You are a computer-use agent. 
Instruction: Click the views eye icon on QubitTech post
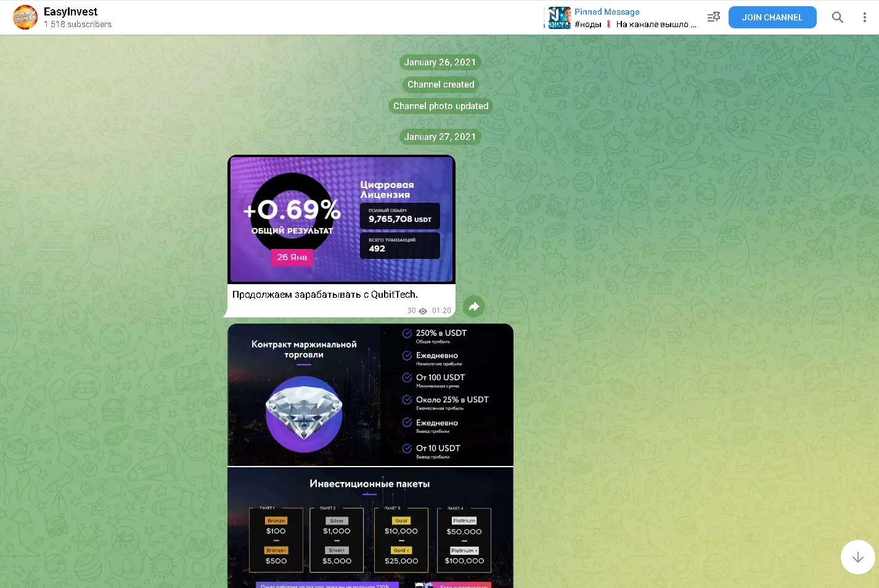pos(423,311)
